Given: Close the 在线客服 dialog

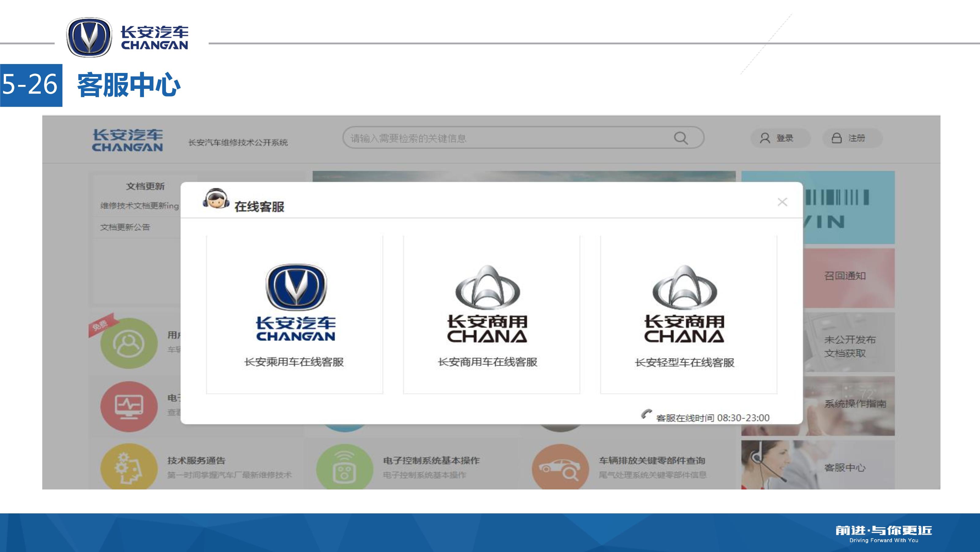Looking at the screenshot, I should pyautogui.click(x=782, y=202).
